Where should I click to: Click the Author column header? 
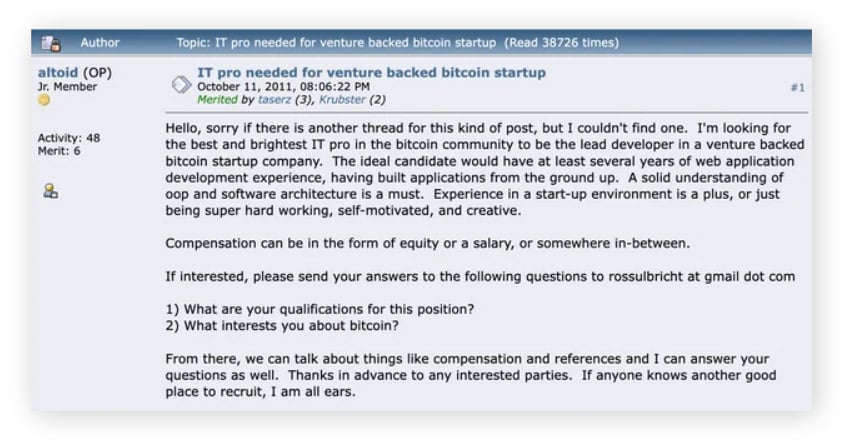pyautogui.click(x=100, y=42)
